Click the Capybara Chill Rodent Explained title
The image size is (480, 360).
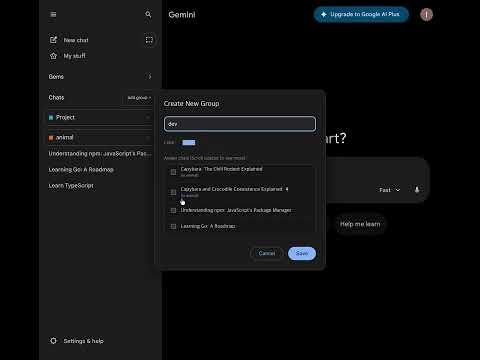tap(221, 169)
